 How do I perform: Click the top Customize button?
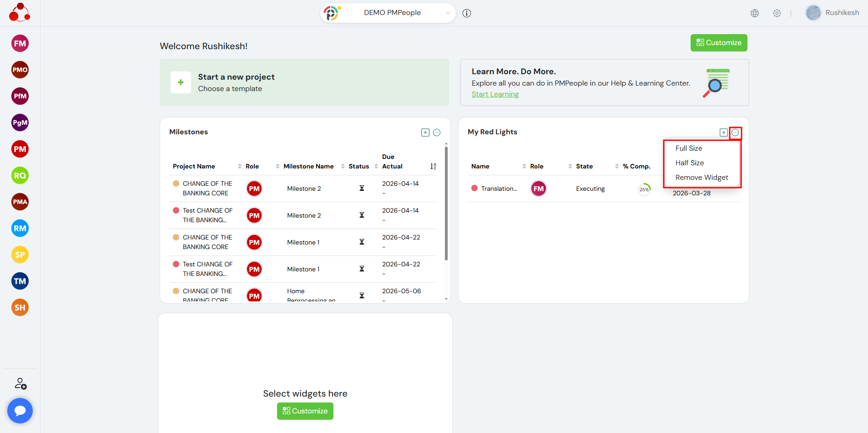pos(719,43)
